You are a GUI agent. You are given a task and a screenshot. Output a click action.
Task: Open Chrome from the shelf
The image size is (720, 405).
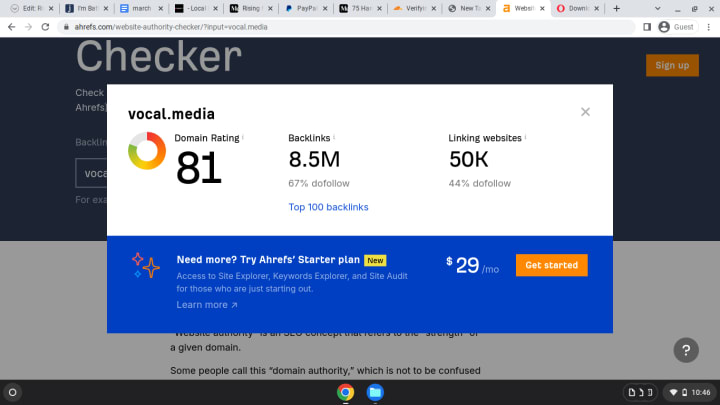(345, 393)
